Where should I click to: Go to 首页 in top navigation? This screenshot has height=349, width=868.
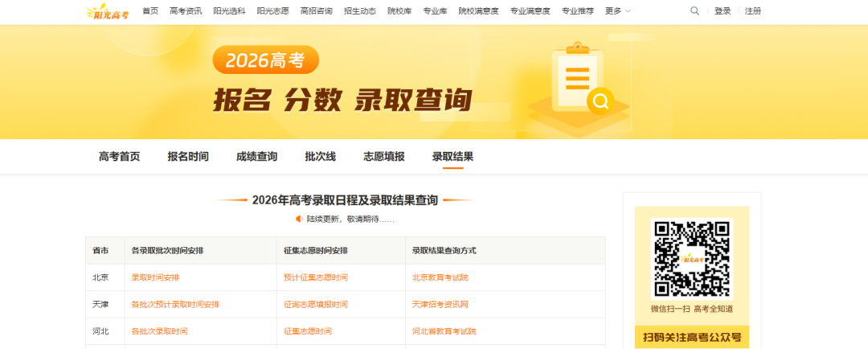click(x=150, y=11)
